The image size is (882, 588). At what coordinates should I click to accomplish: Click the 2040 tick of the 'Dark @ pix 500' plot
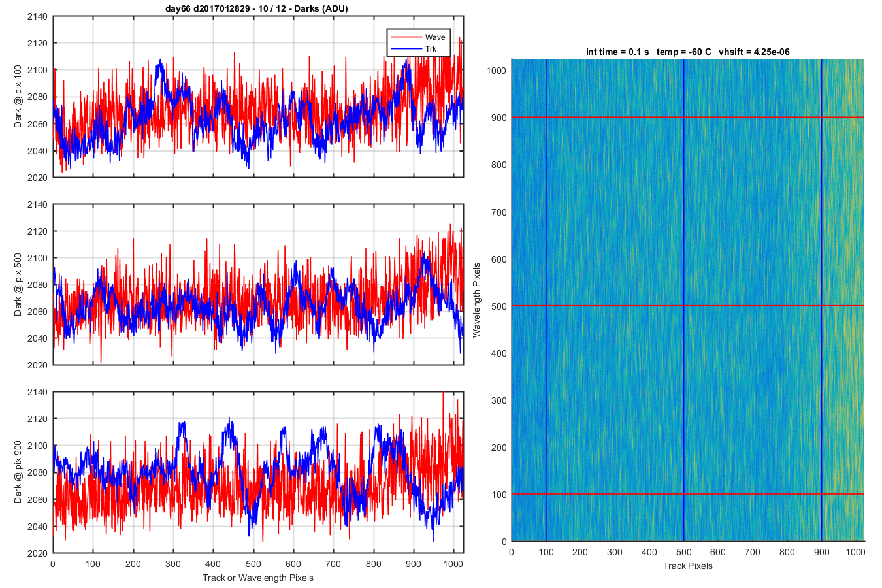click(37, 338)
